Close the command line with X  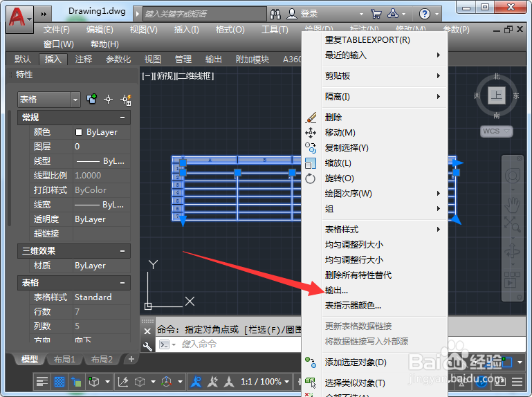pos(147,331)
